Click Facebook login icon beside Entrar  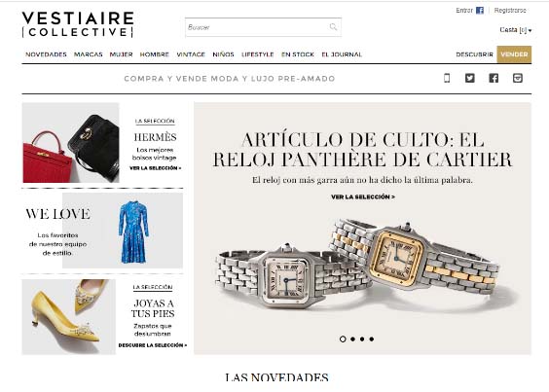[480, 11]
